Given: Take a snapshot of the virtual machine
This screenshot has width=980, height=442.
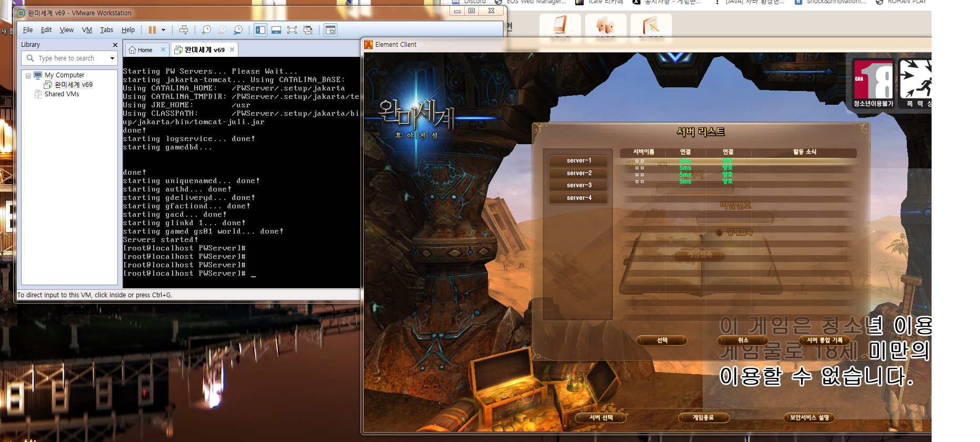Looking at the screenshot, I should click(206, 30).
